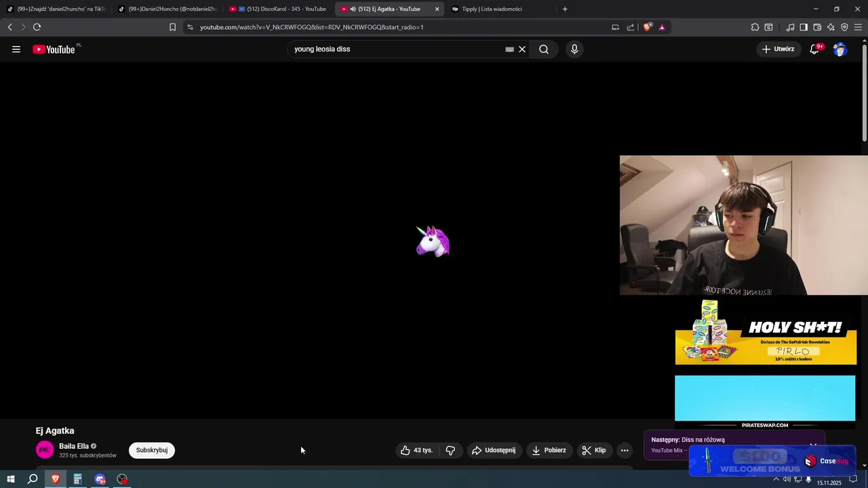Open Brave icon in taskbar
The image size is (868, 488).
56,479
